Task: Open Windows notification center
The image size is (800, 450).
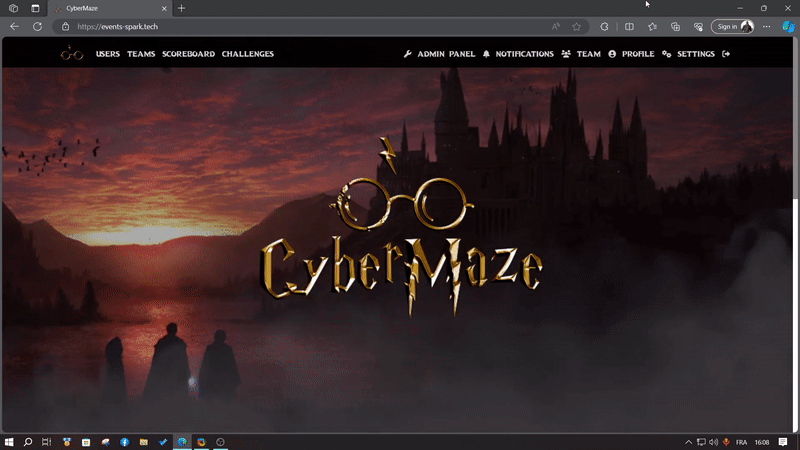Action: (783, 442)
